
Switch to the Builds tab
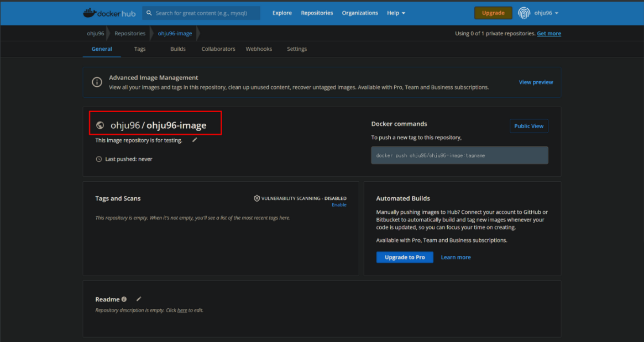178,49
